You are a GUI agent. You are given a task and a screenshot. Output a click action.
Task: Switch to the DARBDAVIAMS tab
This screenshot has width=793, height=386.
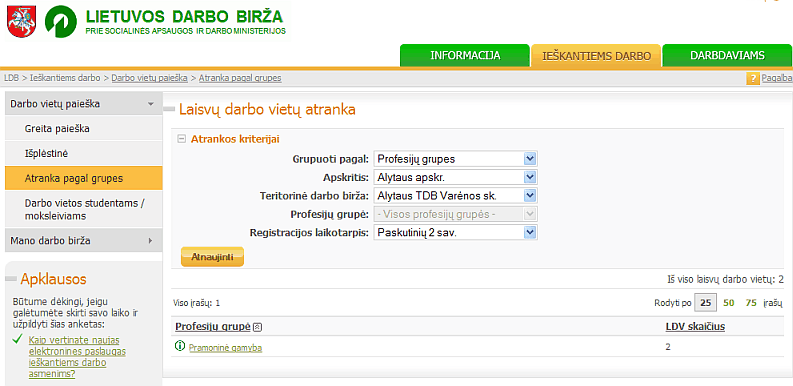[x=727, y=56]
